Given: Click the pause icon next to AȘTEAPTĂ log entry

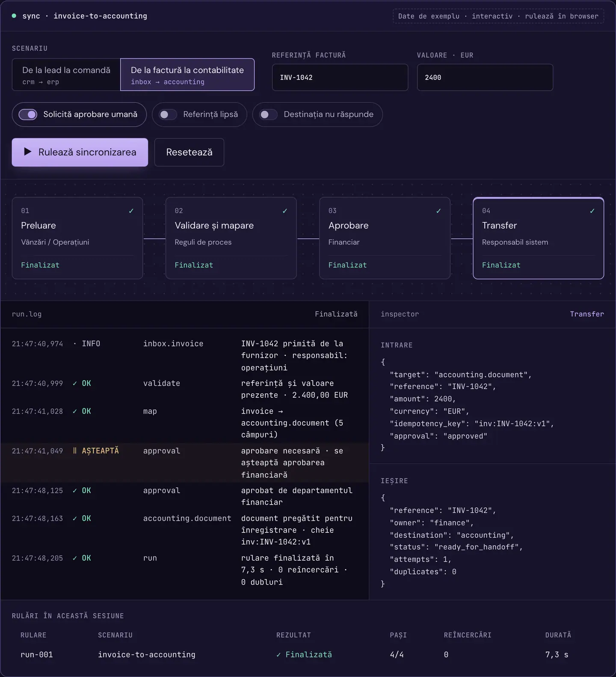Looking at the screenshot, I should coord(75,451).
